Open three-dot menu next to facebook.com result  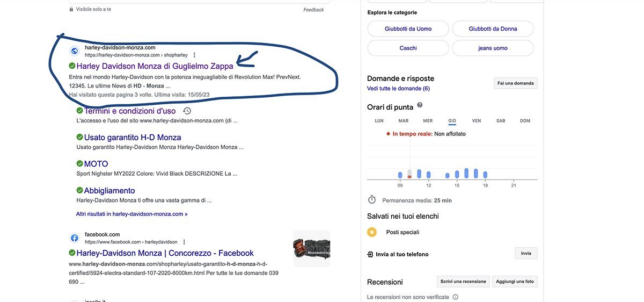(x=184, y=242)
